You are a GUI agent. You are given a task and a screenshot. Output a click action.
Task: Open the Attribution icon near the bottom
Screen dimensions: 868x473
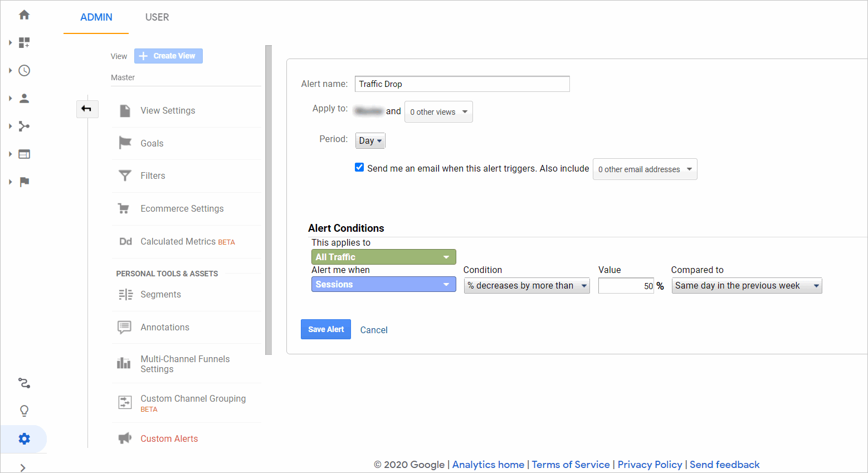(24, 383)
